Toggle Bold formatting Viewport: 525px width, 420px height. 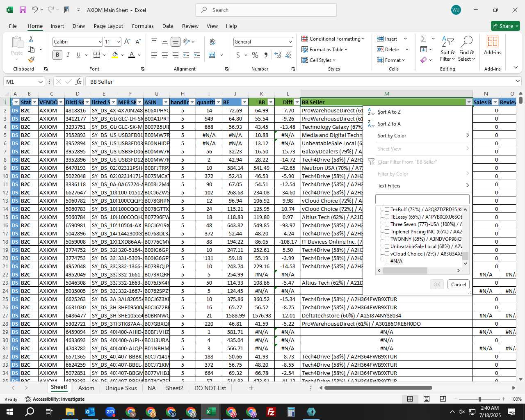coord(57,55)
